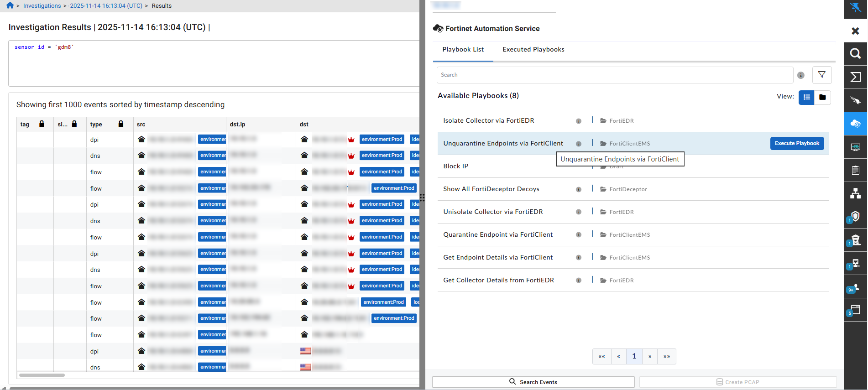Click the Create PCAP button
This screenshot has width=868, height=390.
(738, 382)
